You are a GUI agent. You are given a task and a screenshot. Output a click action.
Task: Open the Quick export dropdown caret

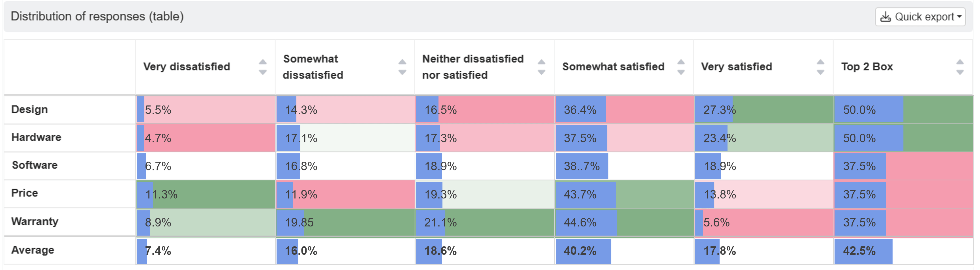tap(959, 17)
